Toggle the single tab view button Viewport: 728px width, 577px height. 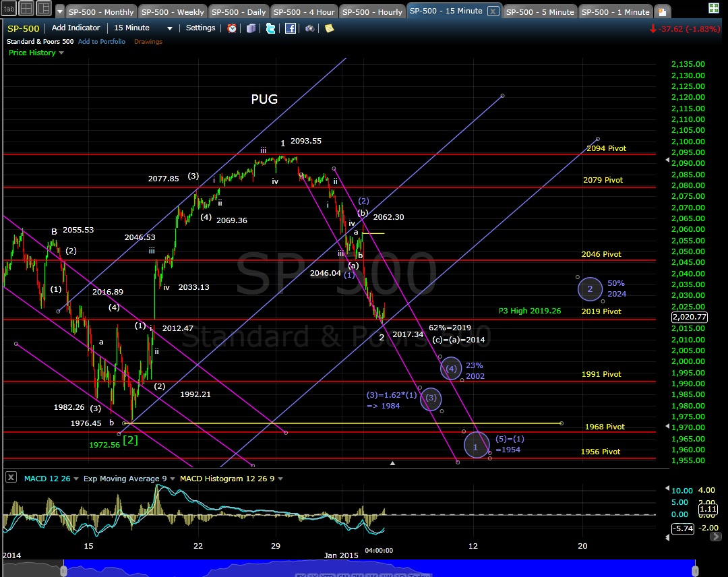click(x=9, y=8)
